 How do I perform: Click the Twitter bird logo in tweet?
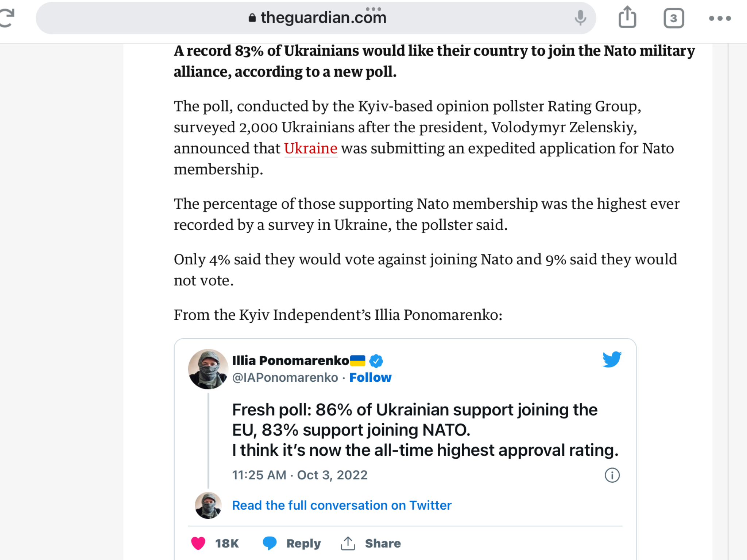pos(612,359)
